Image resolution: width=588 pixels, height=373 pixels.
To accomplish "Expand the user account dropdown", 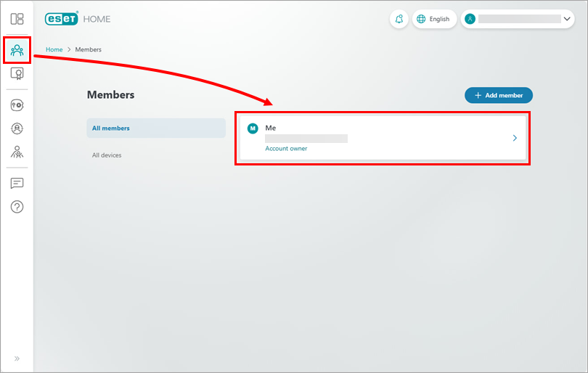I will coord(567,19).
